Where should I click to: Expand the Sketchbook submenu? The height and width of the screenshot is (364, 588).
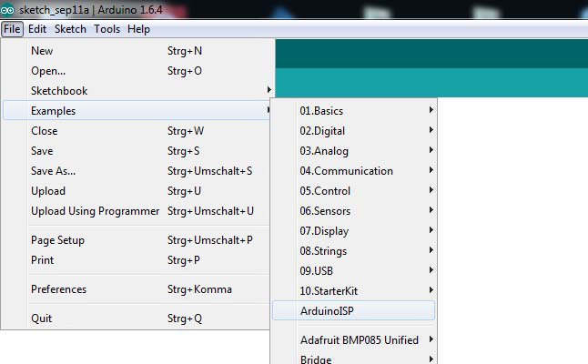click(137, 91)
